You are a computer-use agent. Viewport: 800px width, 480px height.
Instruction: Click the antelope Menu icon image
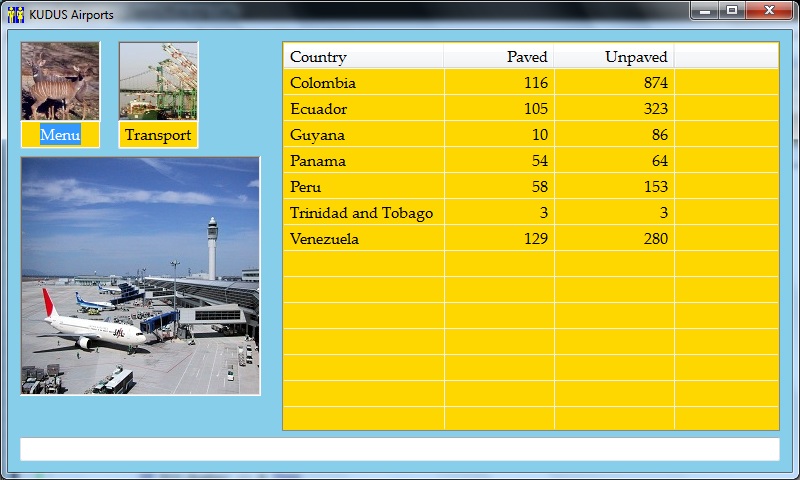(x=60, y=81)
